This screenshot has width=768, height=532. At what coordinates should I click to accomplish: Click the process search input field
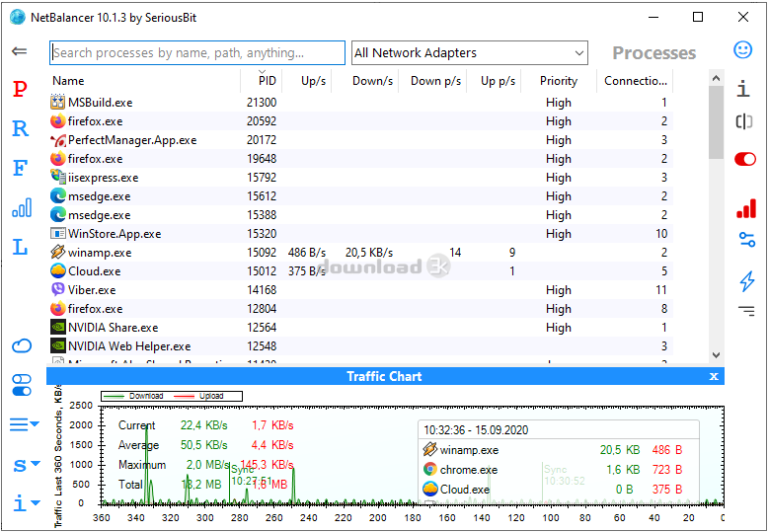coord(197,53)
